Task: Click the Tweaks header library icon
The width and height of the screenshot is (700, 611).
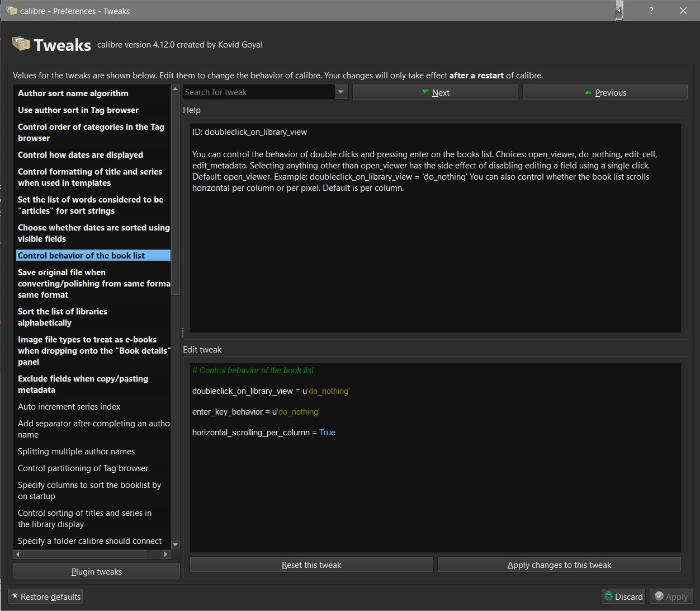Action: 21,44
